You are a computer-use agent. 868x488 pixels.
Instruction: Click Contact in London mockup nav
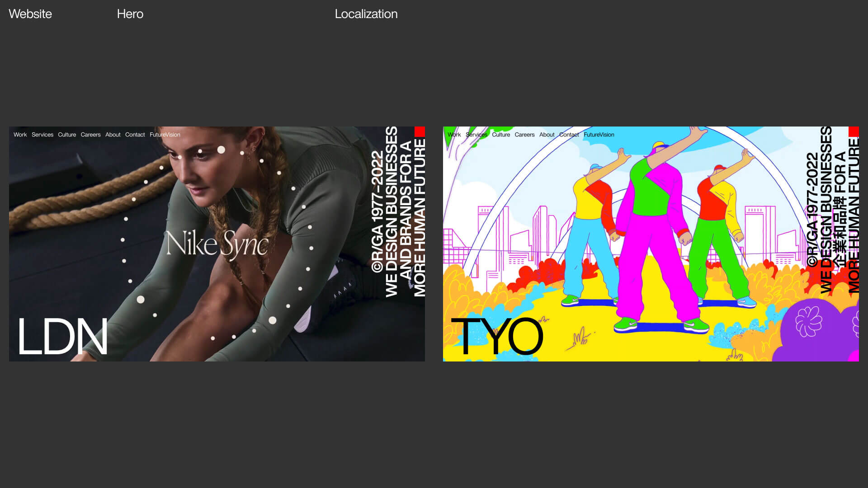pos(135,135)
